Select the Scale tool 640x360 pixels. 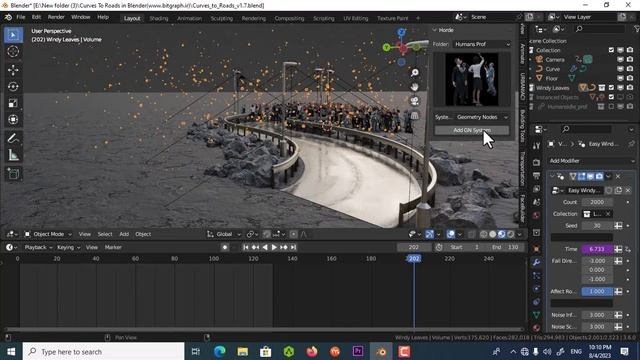click(x=13, y=103)
